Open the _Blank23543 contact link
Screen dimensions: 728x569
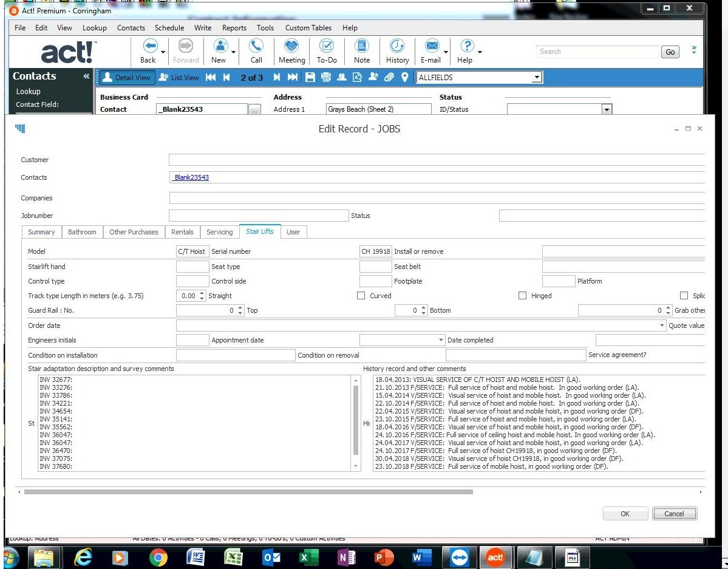coord(191,177)
